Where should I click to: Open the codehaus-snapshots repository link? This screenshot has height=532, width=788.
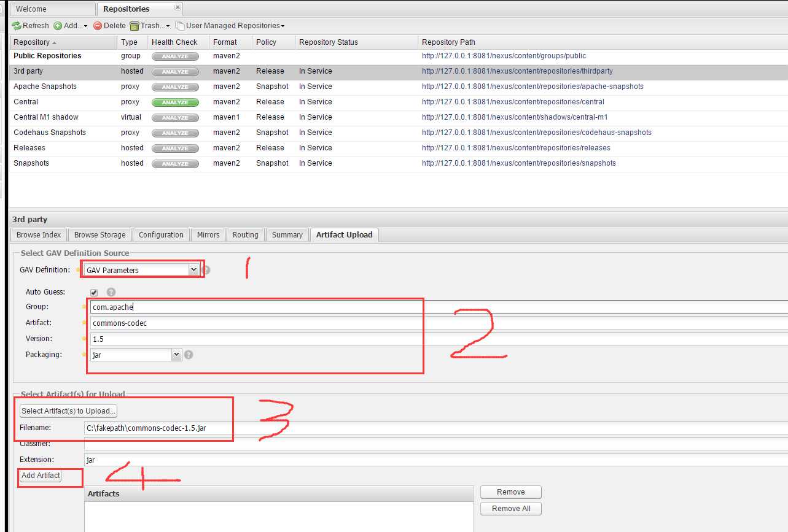(x=537, y=133)
